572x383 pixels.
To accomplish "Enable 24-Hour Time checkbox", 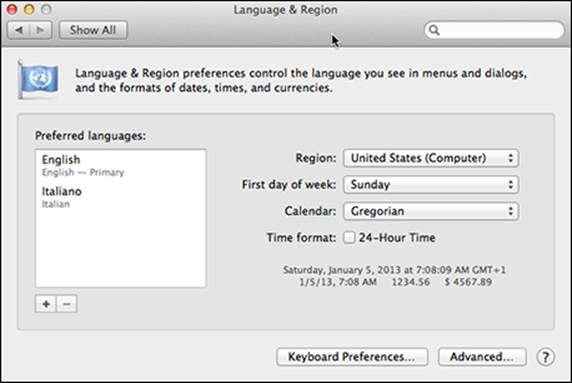I will (x=349, y=237).
